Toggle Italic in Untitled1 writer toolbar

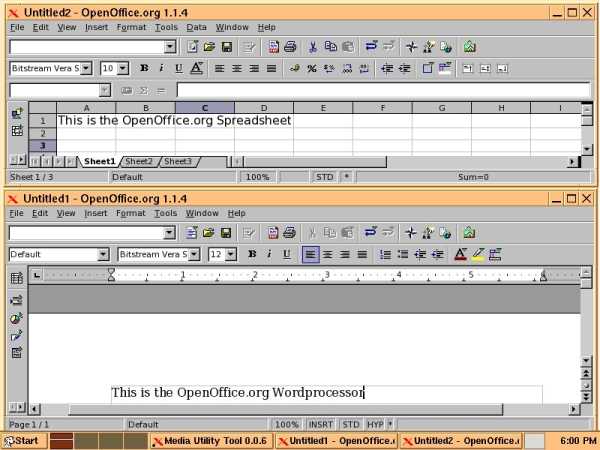pos(269,254)
